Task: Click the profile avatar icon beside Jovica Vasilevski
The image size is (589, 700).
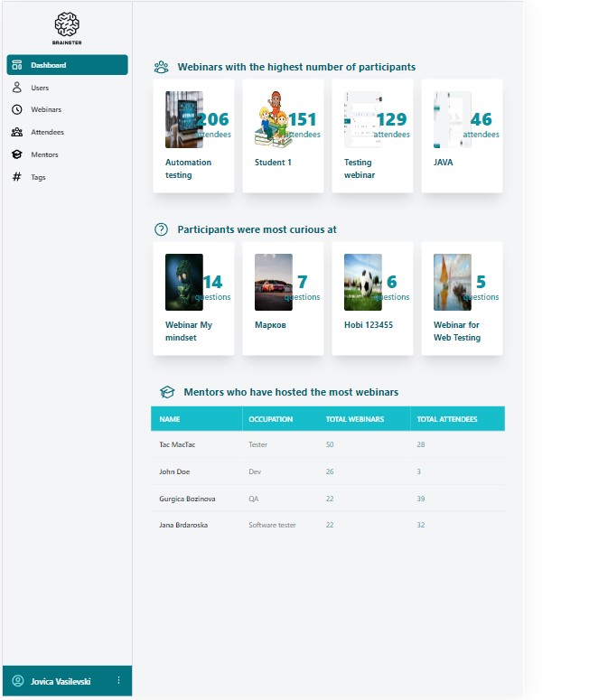Action: (17, 680)
